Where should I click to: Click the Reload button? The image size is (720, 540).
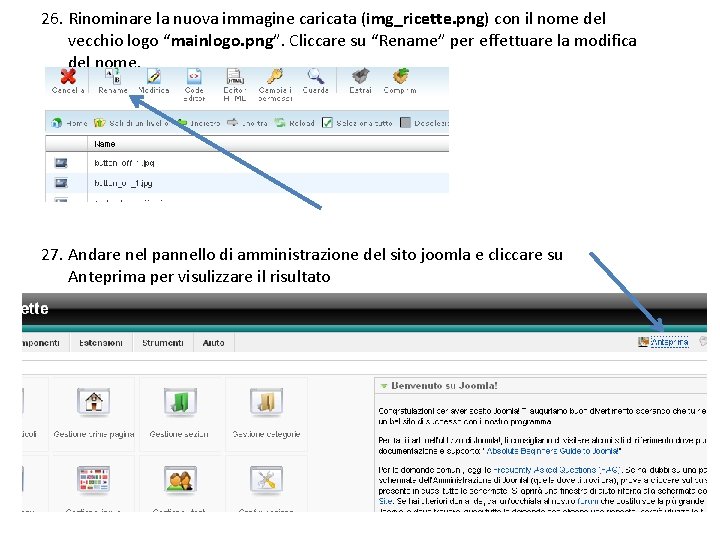pos(295,123)
